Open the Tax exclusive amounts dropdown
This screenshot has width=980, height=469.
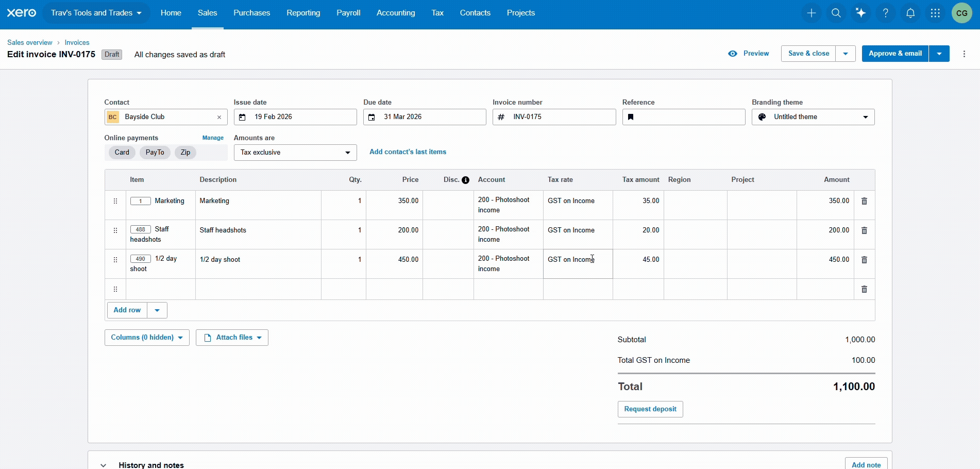pyautogui.click(x=295, y=153)
